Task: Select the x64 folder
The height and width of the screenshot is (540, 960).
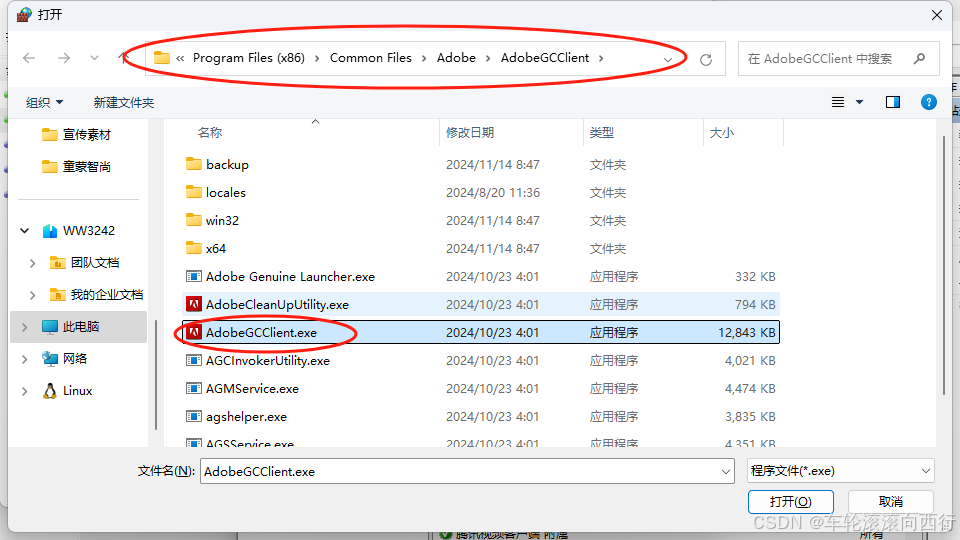Action: (481, 249)
